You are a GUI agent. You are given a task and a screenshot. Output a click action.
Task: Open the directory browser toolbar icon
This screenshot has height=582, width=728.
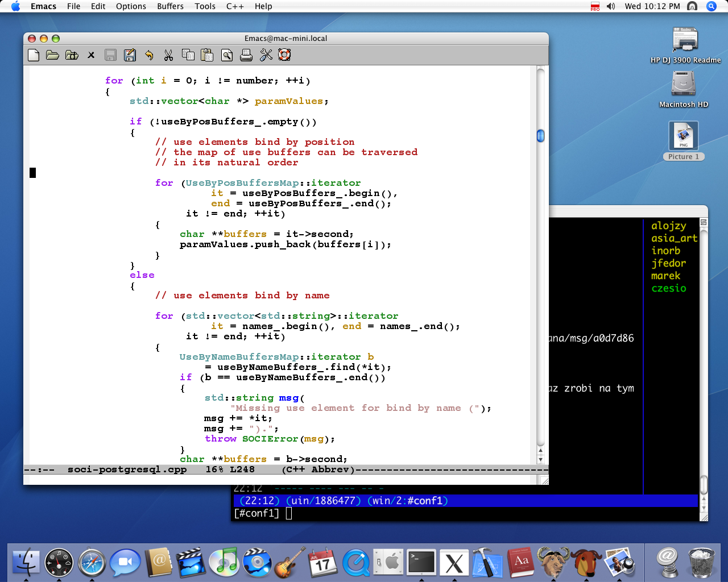(x=72, y=55)
